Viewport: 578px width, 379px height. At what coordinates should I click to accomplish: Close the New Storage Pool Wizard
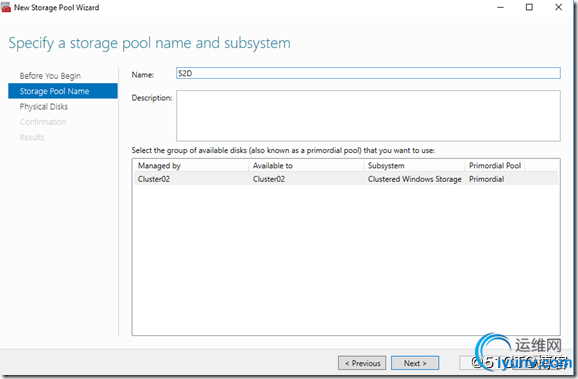(558, 7)
